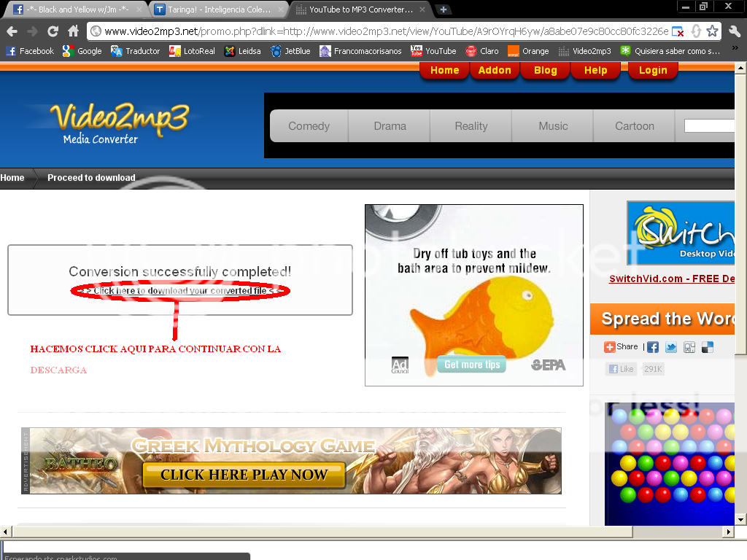This screenshot has width=747, height=560.
Task: Select the Comedy category tab
Action: (309, 126)
